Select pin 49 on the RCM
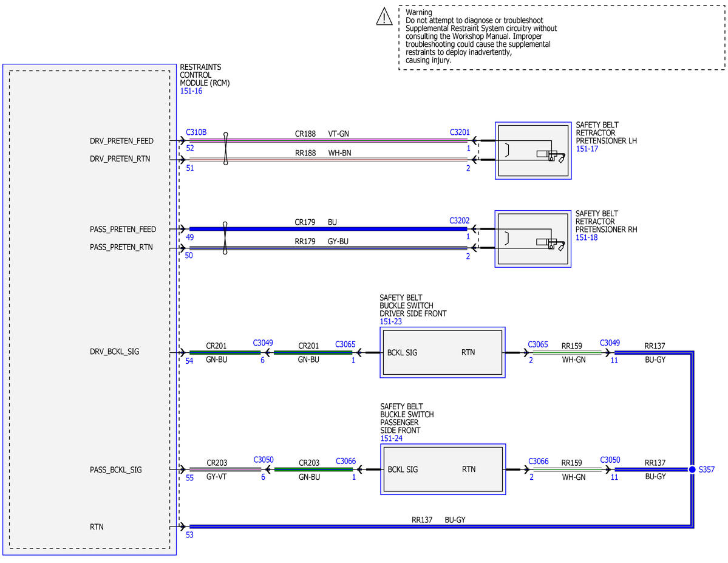 click(x=189, y=237)
